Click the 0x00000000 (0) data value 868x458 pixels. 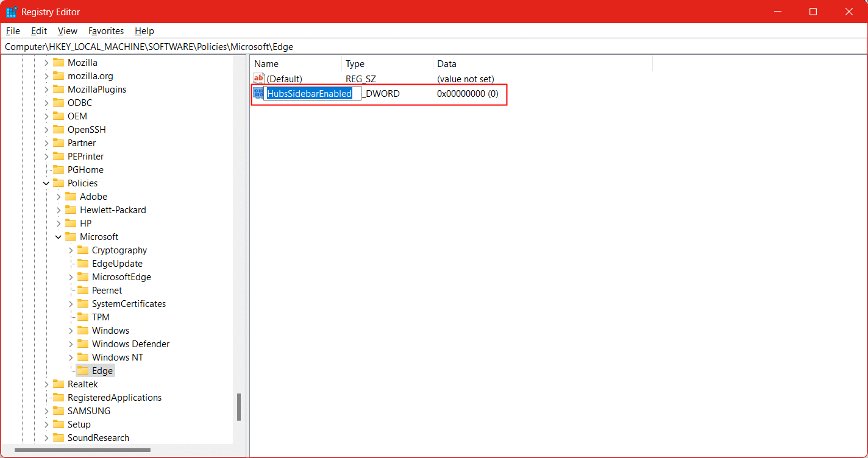[x=468, y=94]
